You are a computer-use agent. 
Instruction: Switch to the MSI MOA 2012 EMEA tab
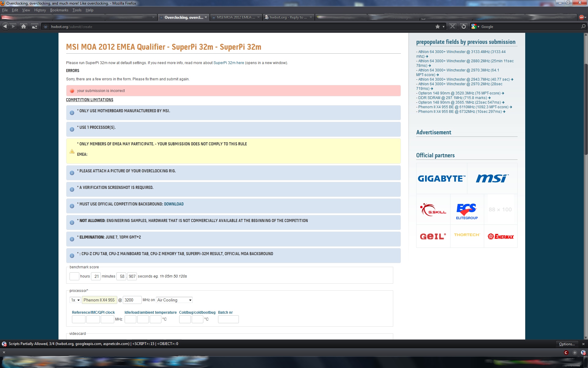(x=236, y=17)
